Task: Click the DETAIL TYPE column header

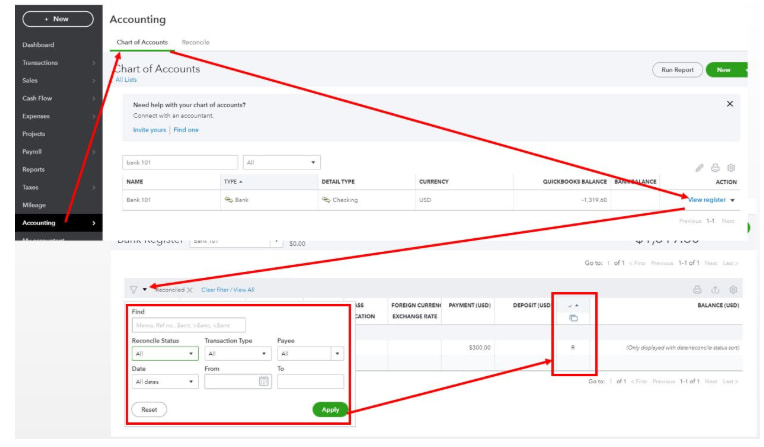Action: click(338, 182)
